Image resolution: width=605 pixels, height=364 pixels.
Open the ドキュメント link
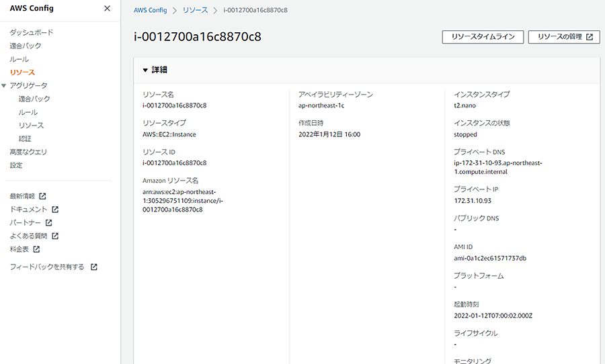click(x=28, y=210)
